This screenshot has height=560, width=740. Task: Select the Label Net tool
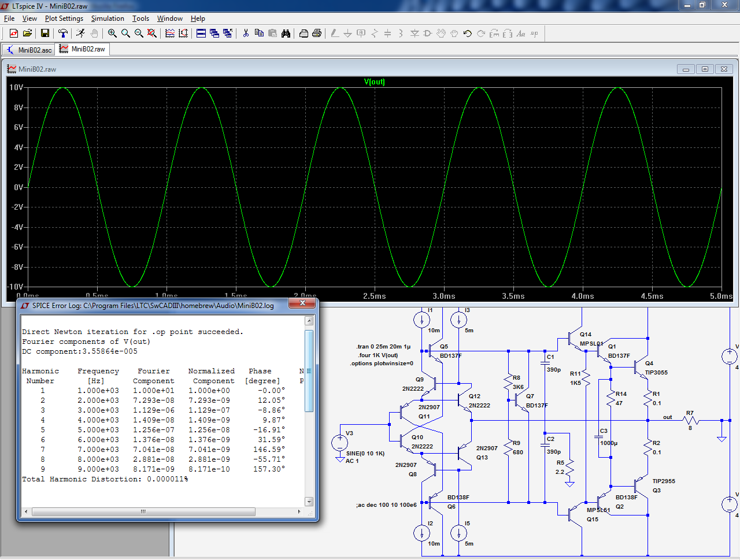tap(361, 34)
